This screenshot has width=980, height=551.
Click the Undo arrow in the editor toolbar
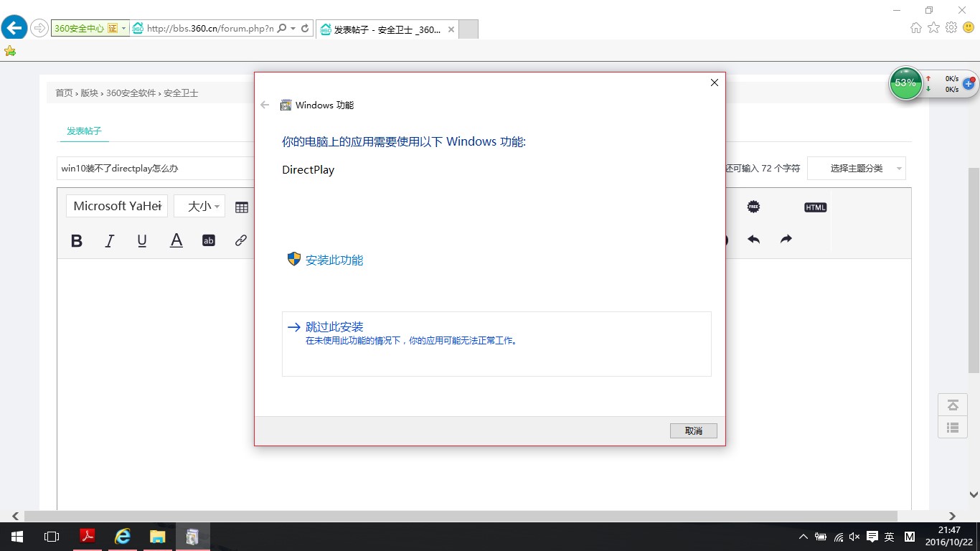tap(753, 240)
